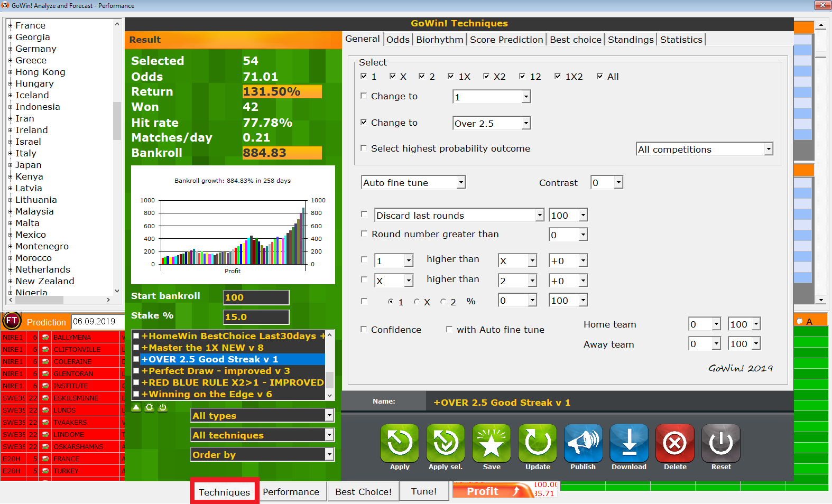Image resolution: width=832 pixels, height=504 pixels.
Task: Click the gray Reset power icon
Action: [x=721, y=443]
